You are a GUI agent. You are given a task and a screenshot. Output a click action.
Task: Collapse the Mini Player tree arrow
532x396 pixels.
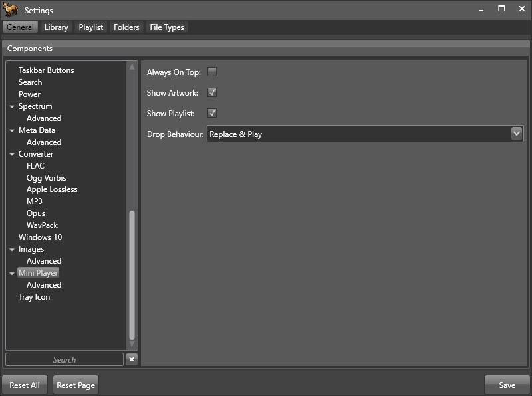(x=12, y=273)
